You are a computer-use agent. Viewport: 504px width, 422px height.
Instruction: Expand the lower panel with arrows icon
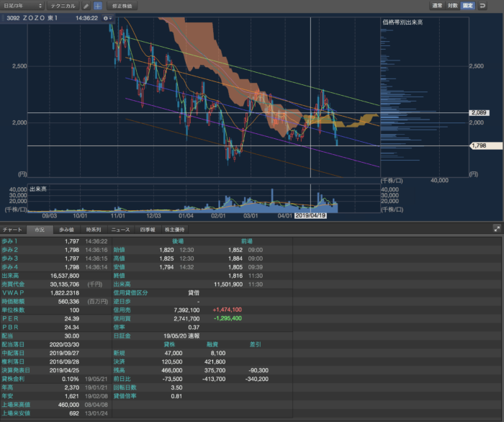coord(497,228)
